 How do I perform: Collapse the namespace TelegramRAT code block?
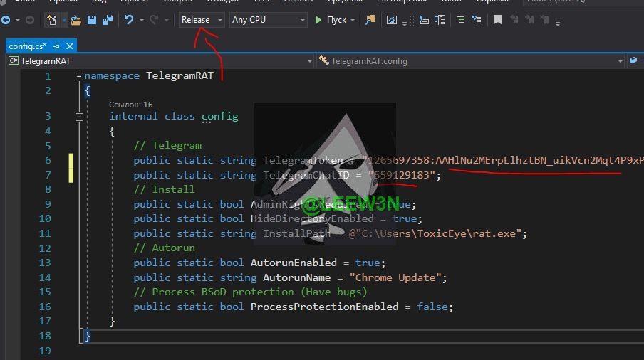[79, 76]
